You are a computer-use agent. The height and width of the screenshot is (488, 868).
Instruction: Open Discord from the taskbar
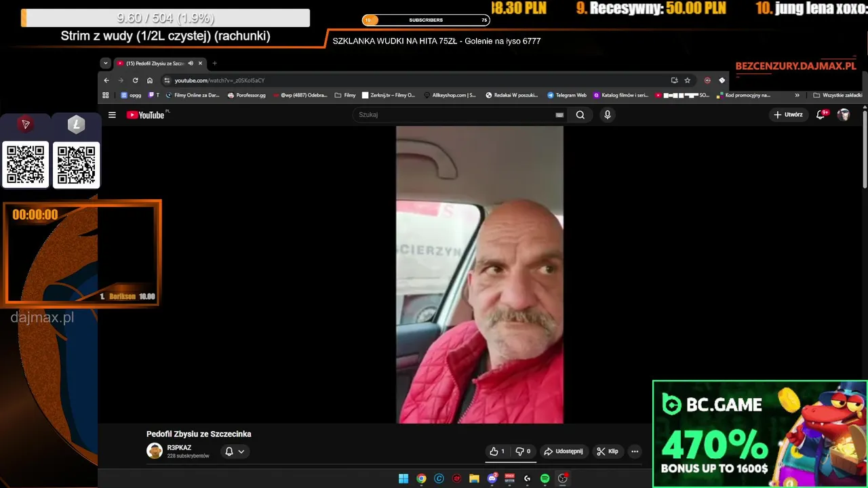[x=492, y=479]
